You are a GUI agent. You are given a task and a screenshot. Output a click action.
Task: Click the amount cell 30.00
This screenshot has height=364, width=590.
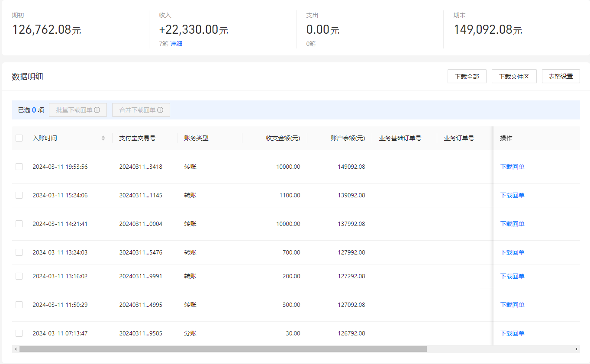(x=293, y=333)
